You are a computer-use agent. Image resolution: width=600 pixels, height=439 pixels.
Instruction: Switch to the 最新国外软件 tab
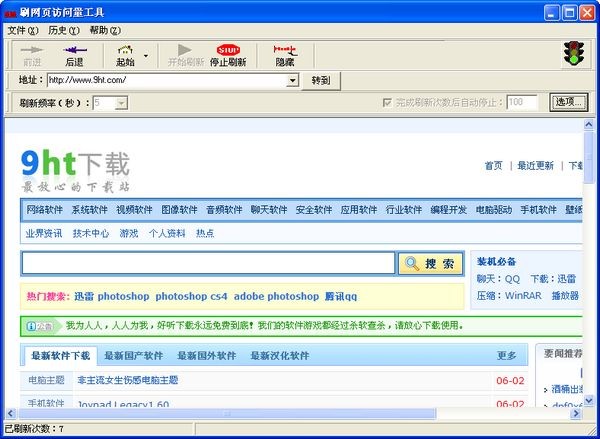point(207,356)
